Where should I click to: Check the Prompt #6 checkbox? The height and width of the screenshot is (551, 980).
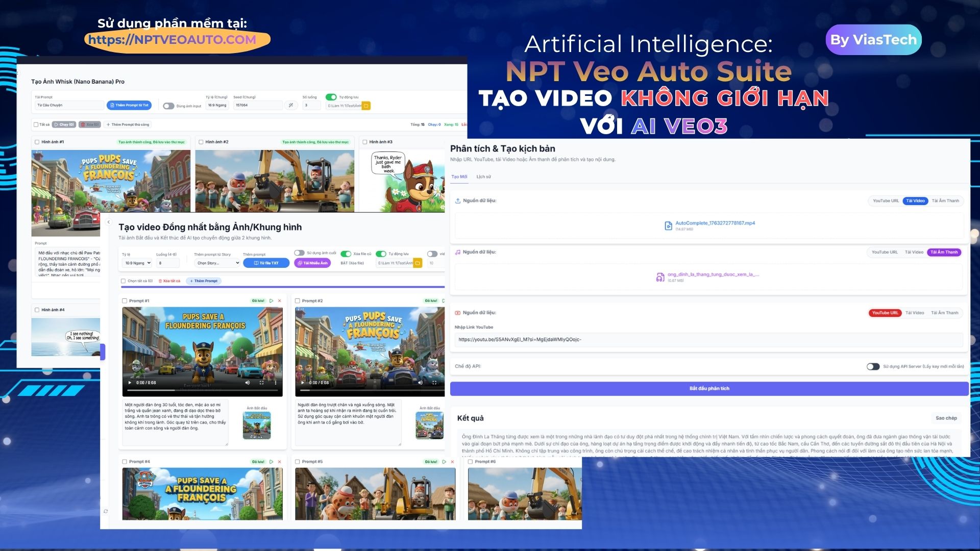point(471,462)
